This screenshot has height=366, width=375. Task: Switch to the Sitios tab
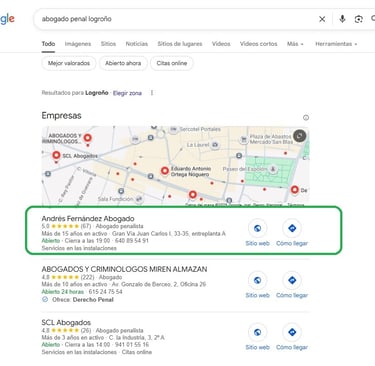click(x=108, y=44)
